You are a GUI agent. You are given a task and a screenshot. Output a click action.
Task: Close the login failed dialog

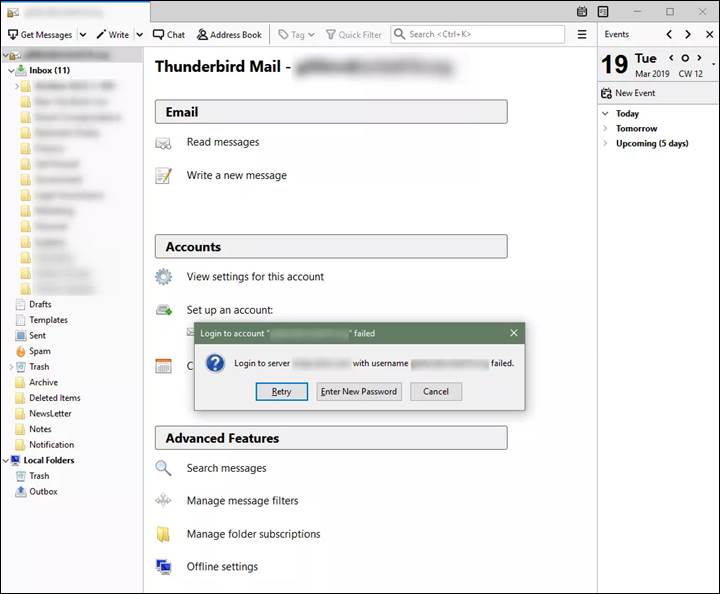[x=514, y=333]
